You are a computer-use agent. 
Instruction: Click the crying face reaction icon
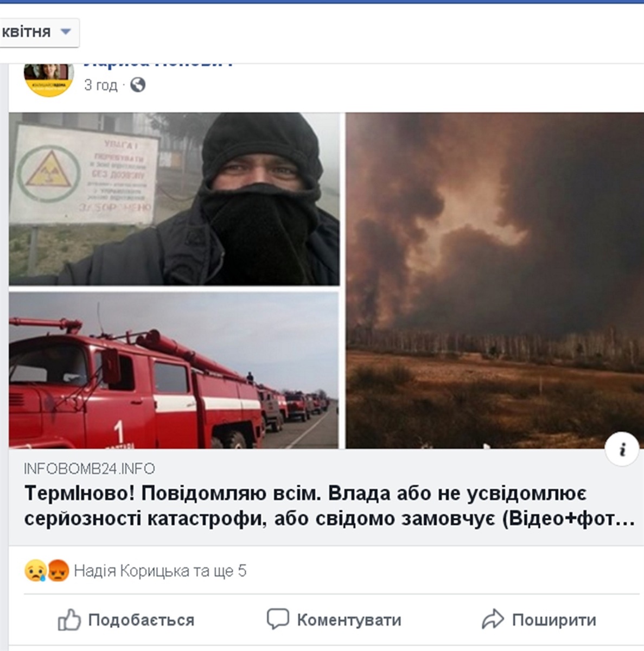[x=35, y=571]
